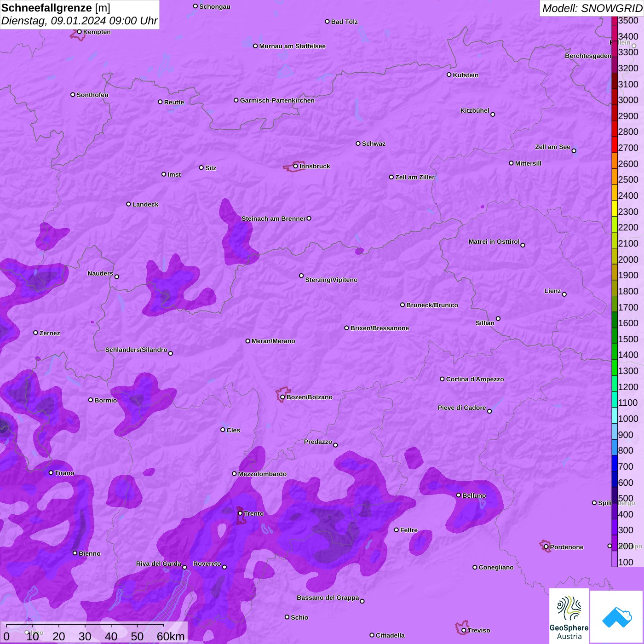The height and width of the screenshot is (644, 644).
Task: Click the Sillian marker dot
Action: click(498, 318)
